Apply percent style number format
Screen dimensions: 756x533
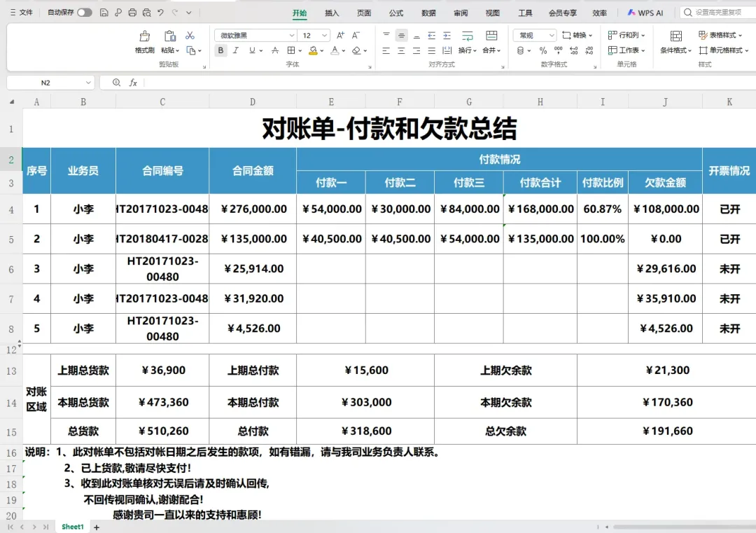543,50
